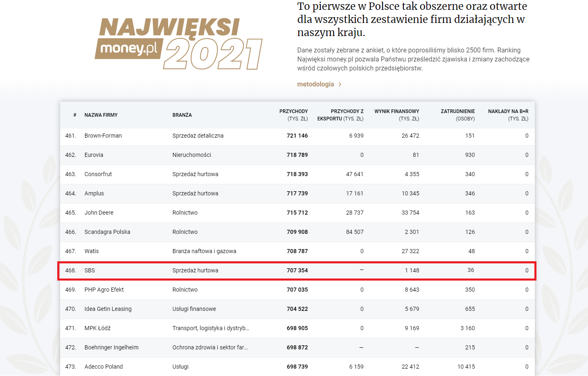Select the Adecco Poland company name
The width and height of the screenshot is (588, 376).
104,367
